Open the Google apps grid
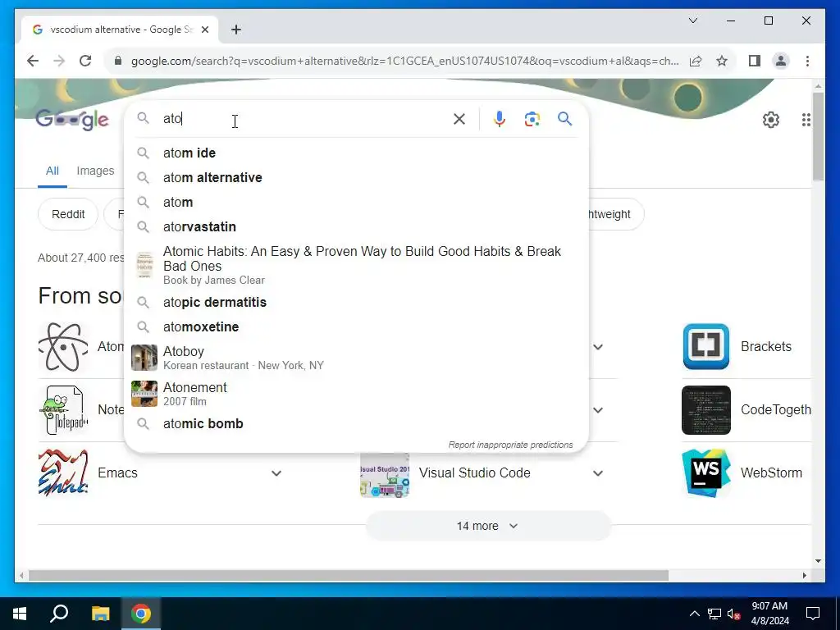The image size is (840, 630). coord(806,120)
